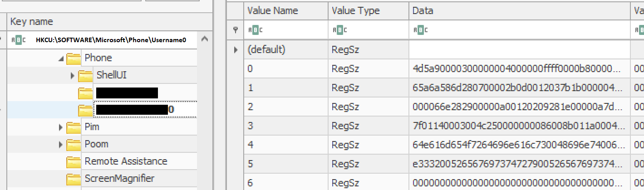
Task: Click the Poom folder icon
Action: (74, 144)
